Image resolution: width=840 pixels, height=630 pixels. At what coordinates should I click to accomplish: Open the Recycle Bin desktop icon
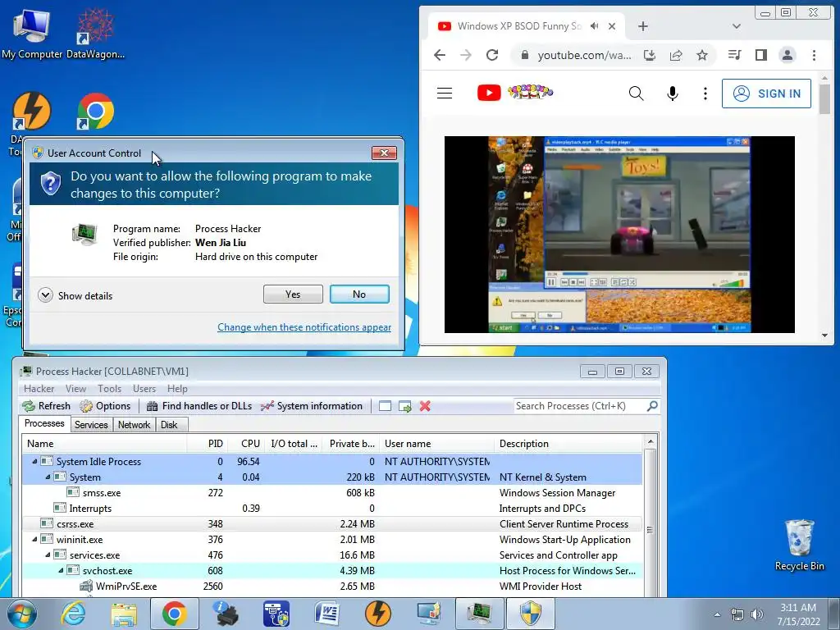click(799, 546)
